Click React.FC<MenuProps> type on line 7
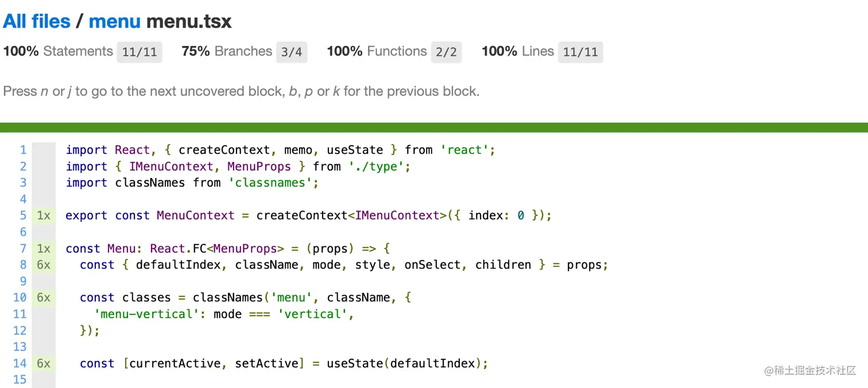The image size is (868, 388). coord(217,249)
